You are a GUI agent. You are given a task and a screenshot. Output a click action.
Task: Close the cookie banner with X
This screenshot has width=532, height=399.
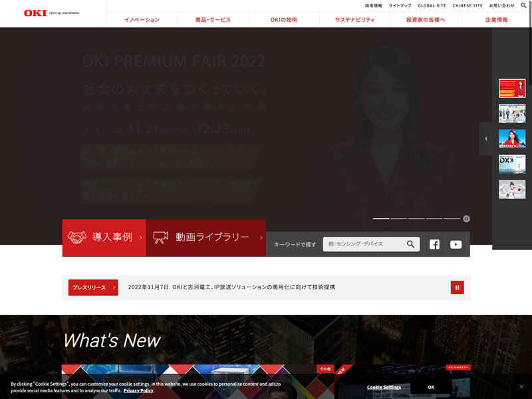521,386
